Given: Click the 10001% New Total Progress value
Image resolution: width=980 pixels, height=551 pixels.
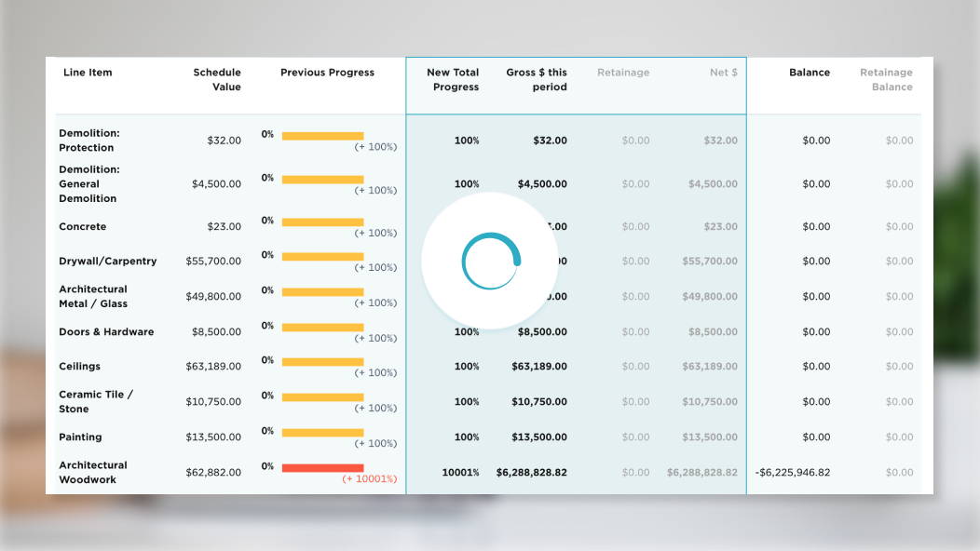Looking at the screenshot, I should (460, 473).
